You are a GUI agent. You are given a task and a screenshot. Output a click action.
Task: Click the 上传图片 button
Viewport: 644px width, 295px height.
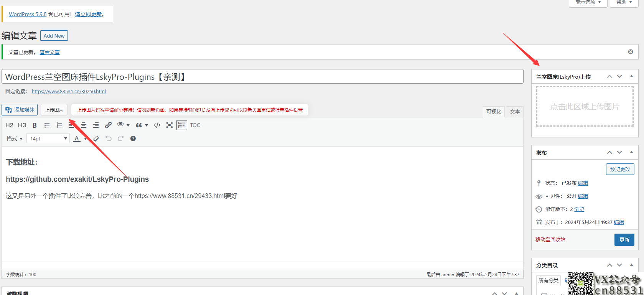(x=54, y=110)
